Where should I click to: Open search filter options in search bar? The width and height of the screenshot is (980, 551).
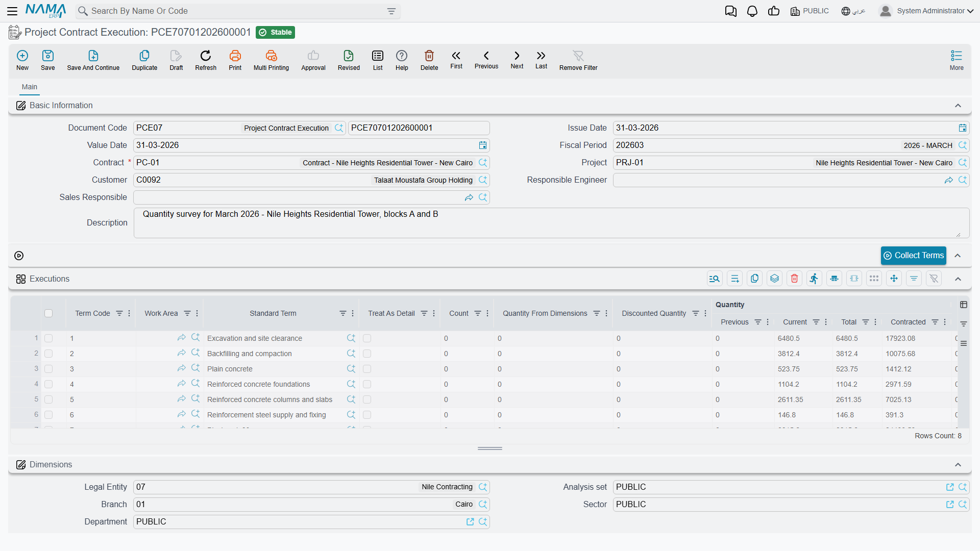(x=391, y=11)
